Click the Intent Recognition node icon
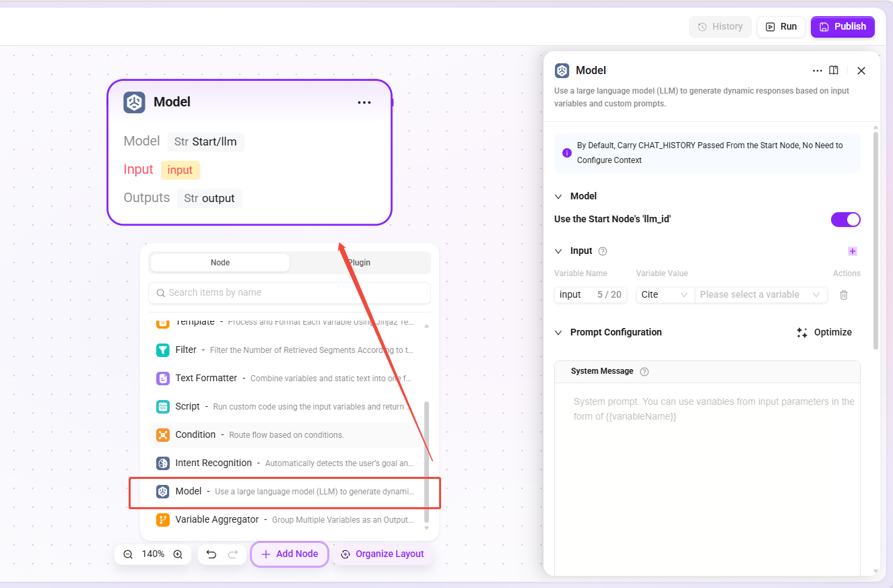Viewport: 893px width, 588px height. [x=163, y=463]
